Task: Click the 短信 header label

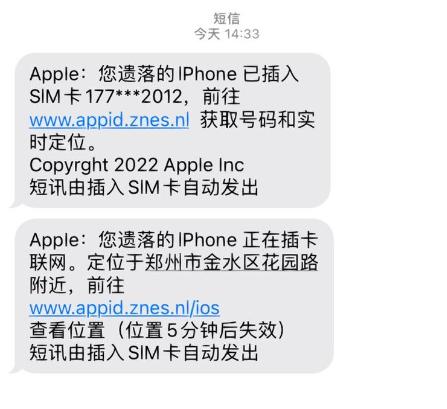Action: pos(227,18)
